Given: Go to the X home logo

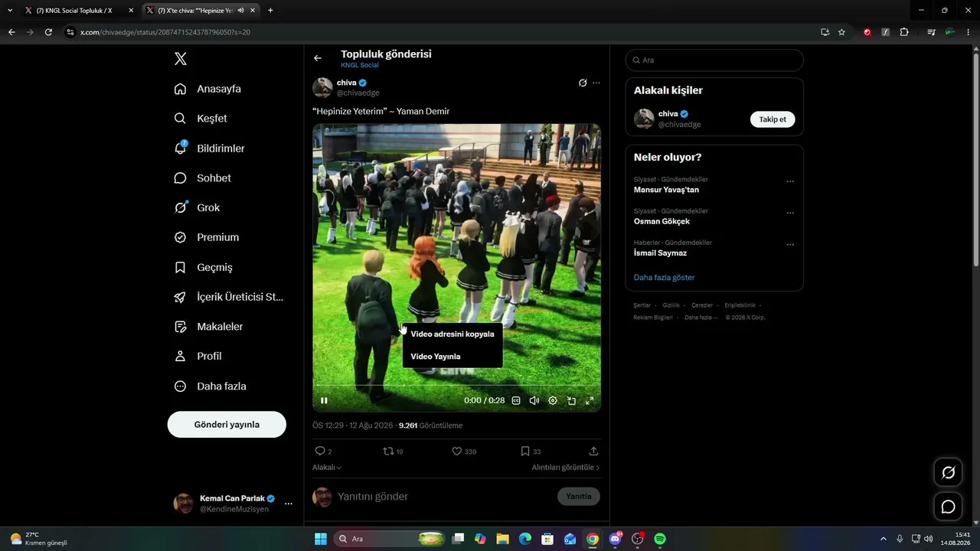Looking at the screenshot, I should pyautogui.click(x=180, y=59).
